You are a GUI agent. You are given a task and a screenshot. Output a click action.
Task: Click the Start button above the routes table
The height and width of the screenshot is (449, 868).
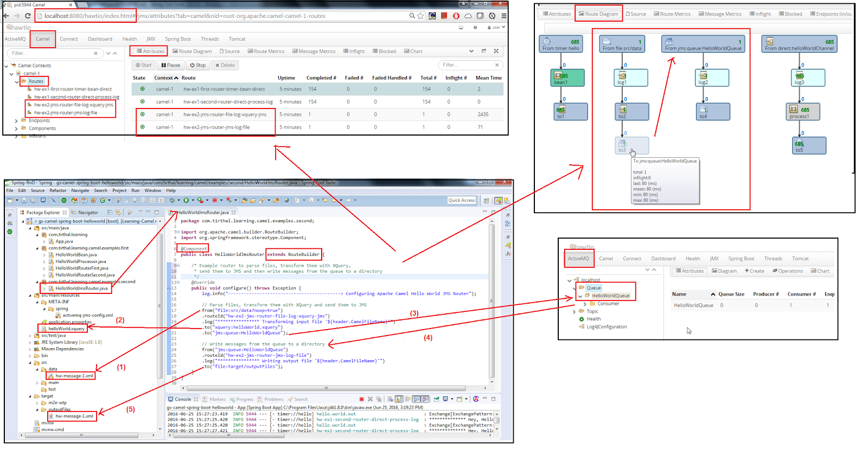pos(143,65)
